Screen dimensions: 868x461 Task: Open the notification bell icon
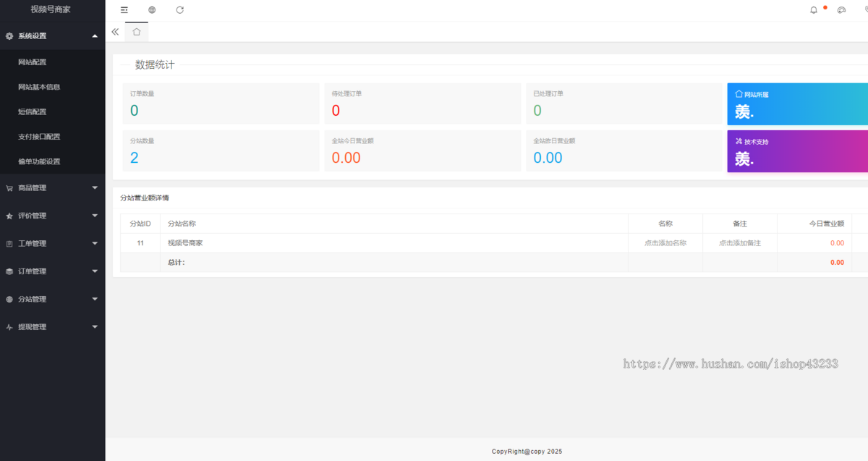pos(814,10)
